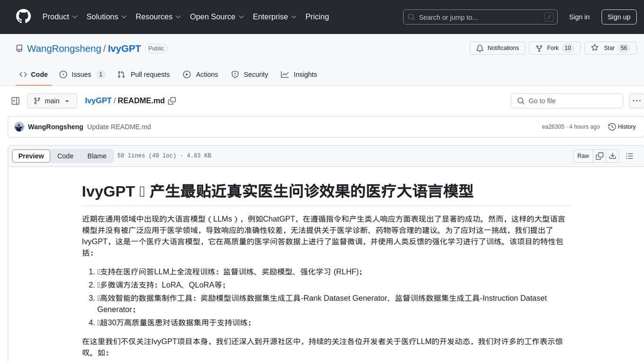The image size is (644, 362).
Task: Open the WangRongsheng owner profile link
Action: coord(64,48)
